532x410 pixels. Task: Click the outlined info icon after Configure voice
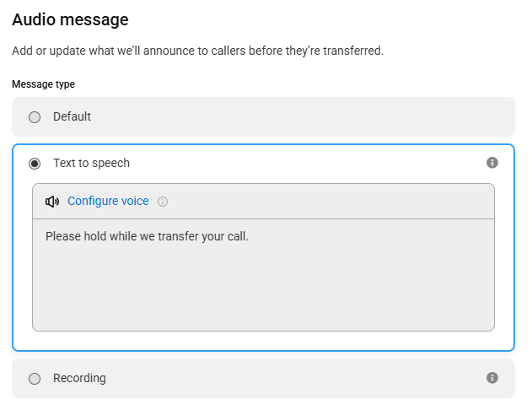(x=163, y=202)
